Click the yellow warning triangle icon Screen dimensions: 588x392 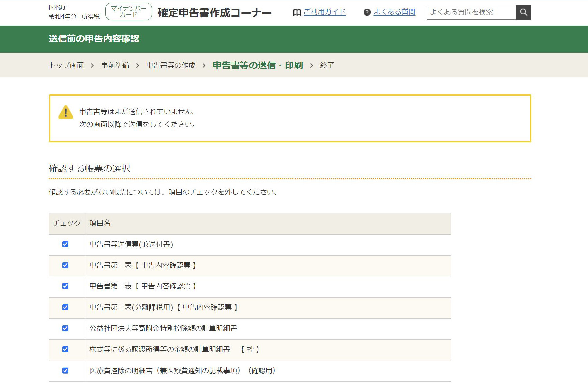click(x=66, y=112)
